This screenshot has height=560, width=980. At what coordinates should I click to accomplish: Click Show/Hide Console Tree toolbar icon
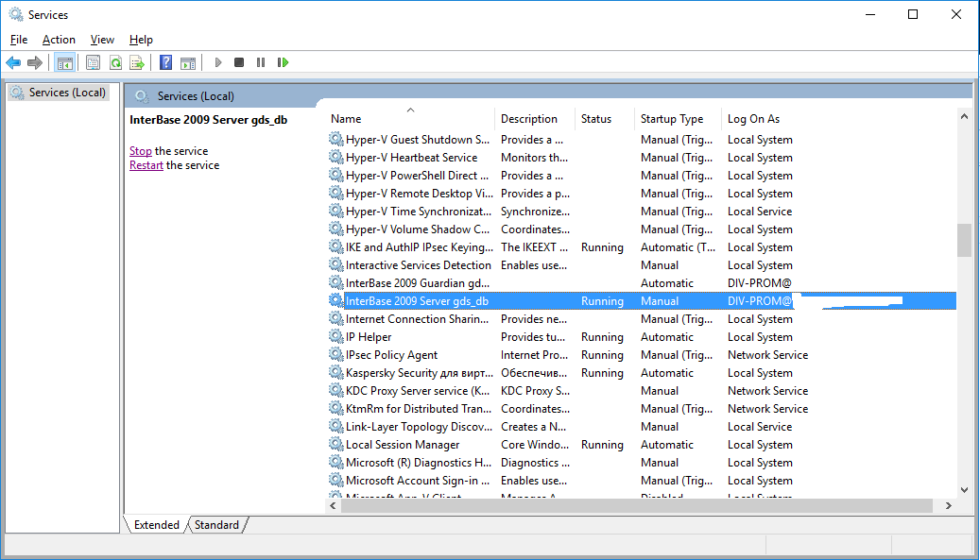pyautogui.click(x=64, y=62)
